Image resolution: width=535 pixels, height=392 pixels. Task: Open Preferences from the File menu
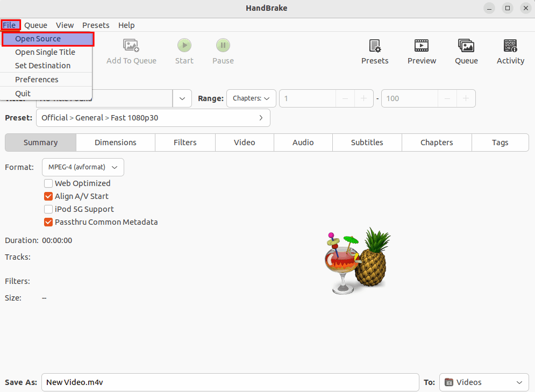coord(37,80)
